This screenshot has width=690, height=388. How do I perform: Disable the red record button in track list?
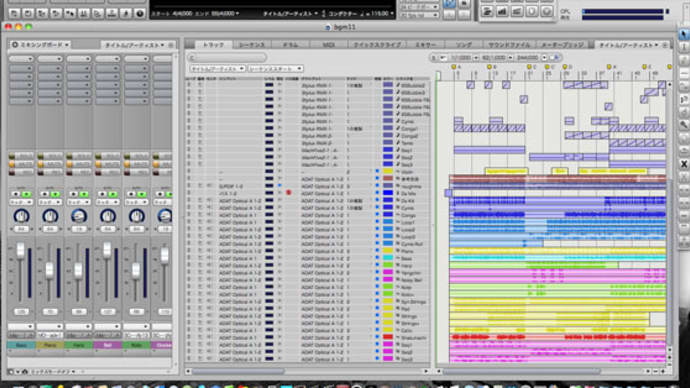click(x=289, y=192)
